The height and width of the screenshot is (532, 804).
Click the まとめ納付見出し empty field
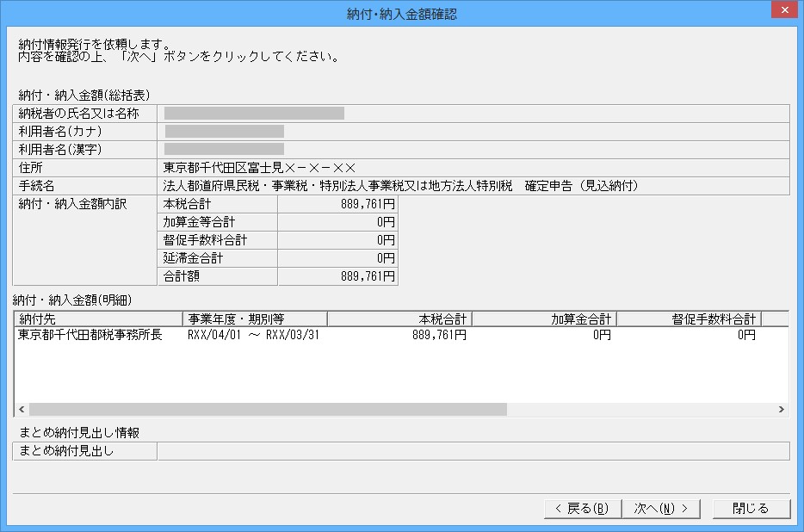(473, 451)
